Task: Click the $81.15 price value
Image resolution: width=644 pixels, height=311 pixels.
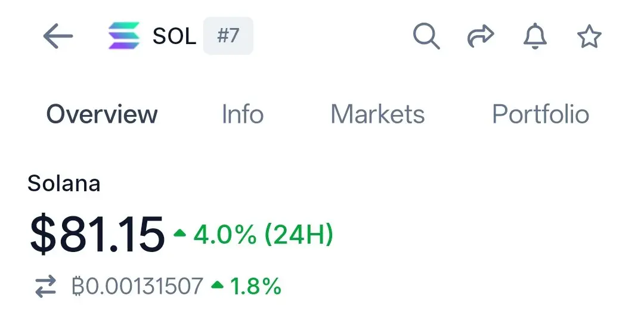Action: [x=97, y=235]
